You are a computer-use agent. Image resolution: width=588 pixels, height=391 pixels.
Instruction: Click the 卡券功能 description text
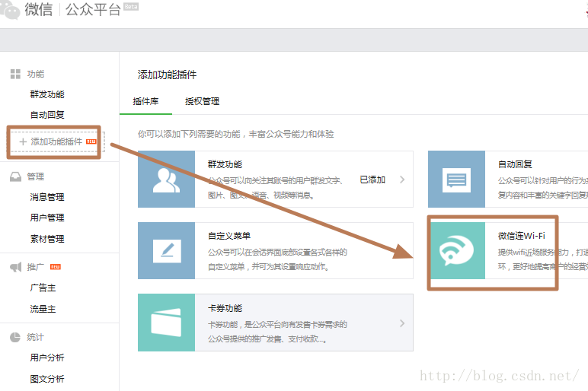point(277,332)
